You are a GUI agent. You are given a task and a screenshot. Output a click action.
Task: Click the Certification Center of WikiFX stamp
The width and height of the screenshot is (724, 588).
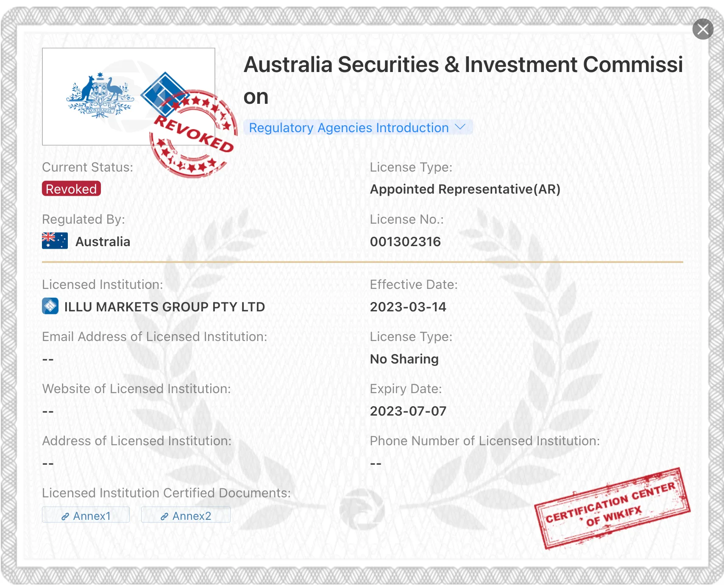coord(612,508)
